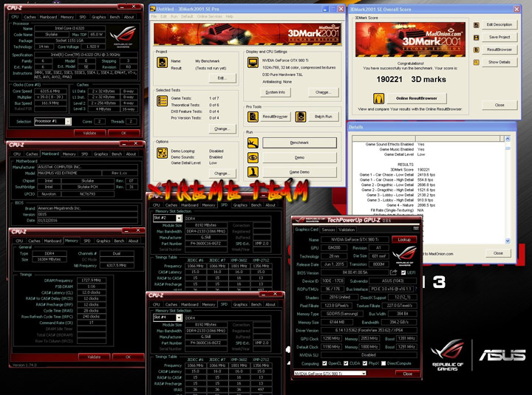
Task: Click the Details scrollbar up arrow
Action: (x=508, y=139)
